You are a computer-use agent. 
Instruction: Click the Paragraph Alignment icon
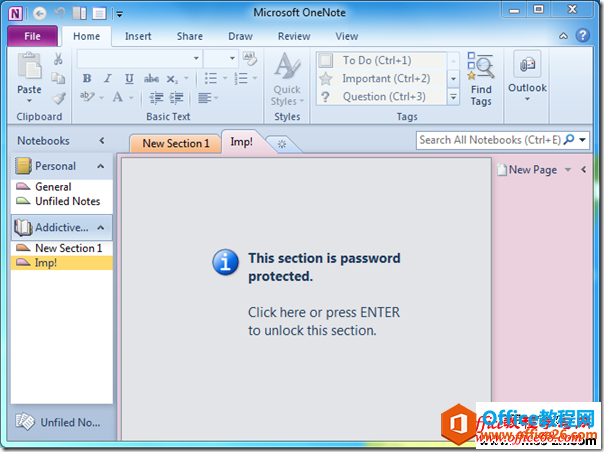[204, 98]
